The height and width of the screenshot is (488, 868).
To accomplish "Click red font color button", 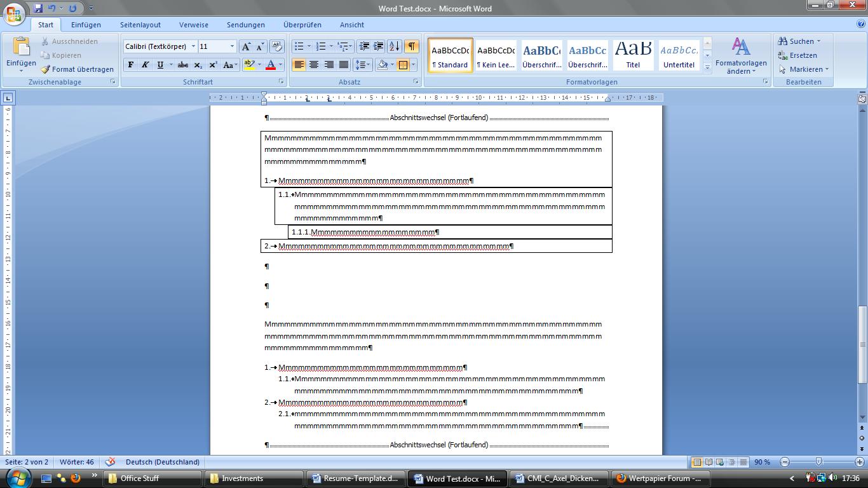I will [271, 65].
